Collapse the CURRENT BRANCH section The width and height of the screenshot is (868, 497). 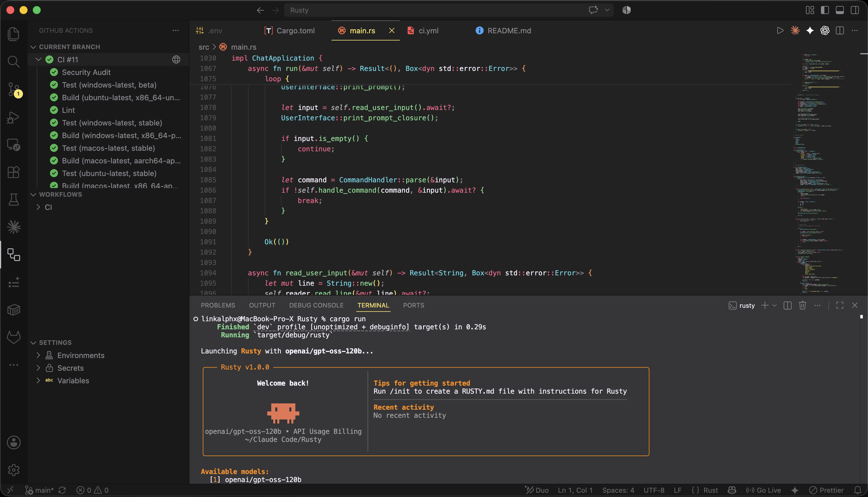[x=33, y=47]
